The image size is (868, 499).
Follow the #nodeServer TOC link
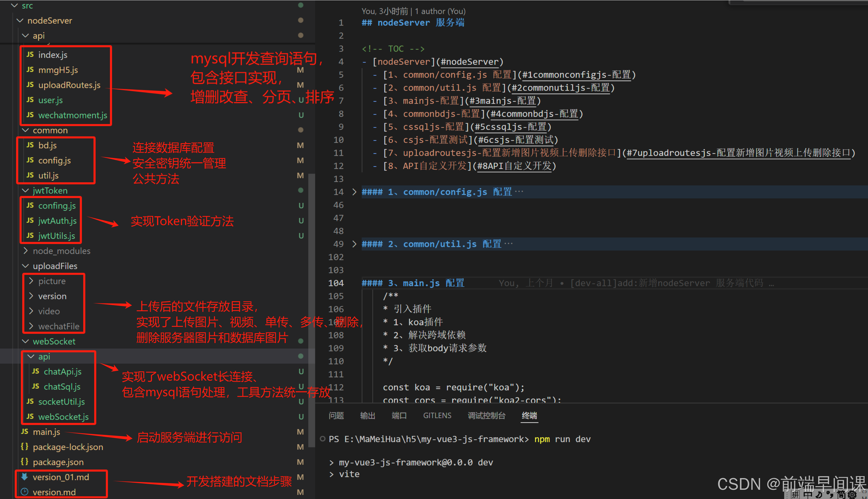pyautogui.click(x=469, y=62)
